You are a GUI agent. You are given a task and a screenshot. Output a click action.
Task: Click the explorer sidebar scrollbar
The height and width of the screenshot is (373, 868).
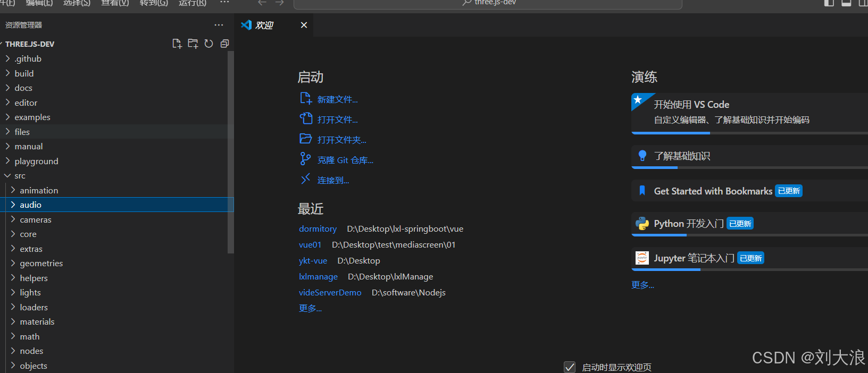click(231, 152)
